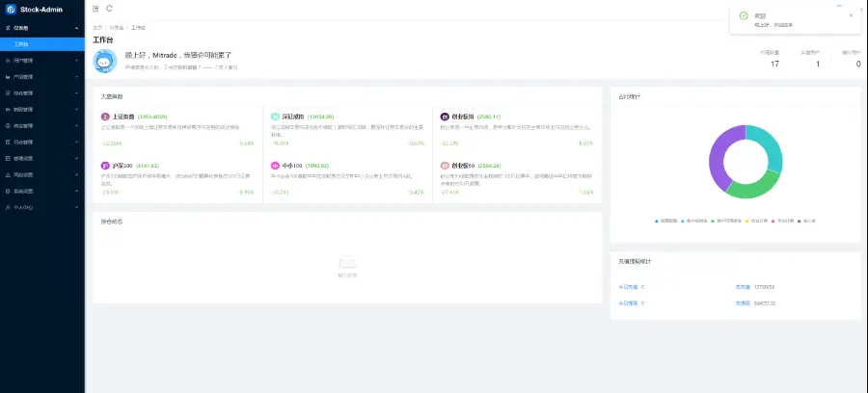The image size is (868, 393).
Task: Click the 沪深300 index icon
Action: pos(105,166)
